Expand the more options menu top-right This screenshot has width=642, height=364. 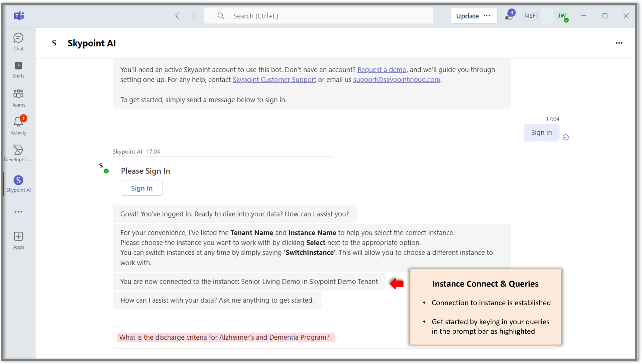619,43
